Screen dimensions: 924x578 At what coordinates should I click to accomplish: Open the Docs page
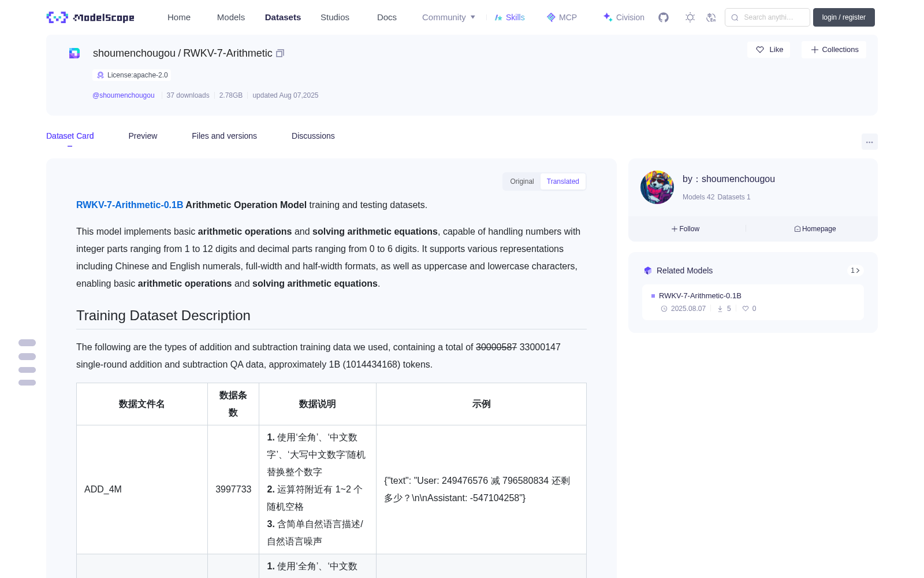click(387, 17)
